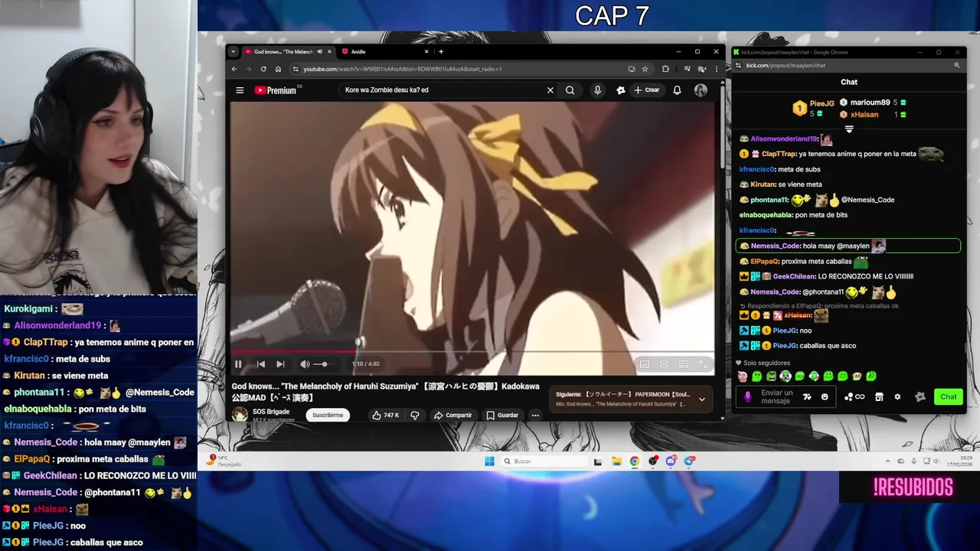
Task: Open the taskbar weather widget
Action: point(224,460)
